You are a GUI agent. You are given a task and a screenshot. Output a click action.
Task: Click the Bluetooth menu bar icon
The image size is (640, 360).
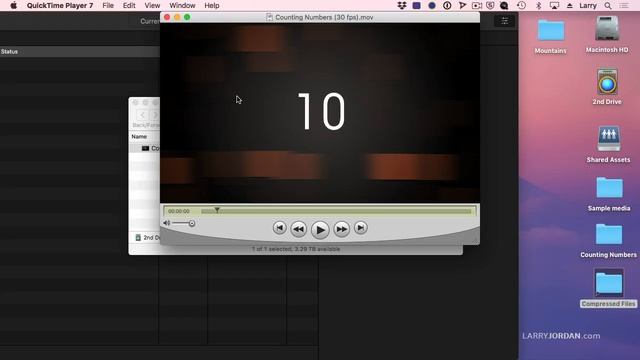[538, 6]
